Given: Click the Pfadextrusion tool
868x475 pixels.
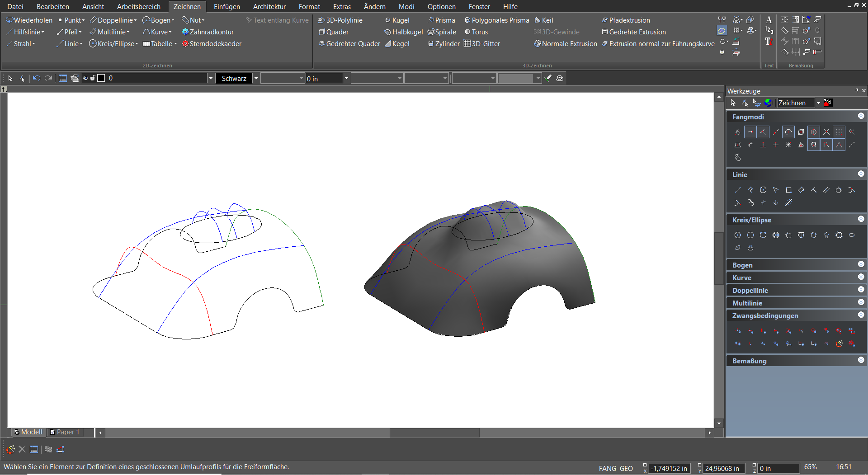Looking at the screenshot, I should pyautogui.click(x=626, y=20).
